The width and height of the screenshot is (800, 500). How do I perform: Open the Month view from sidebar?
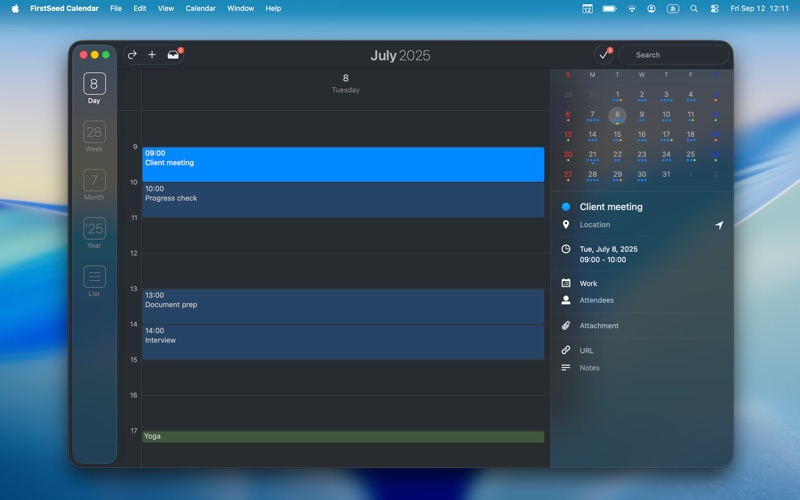[x=94, y=181]
